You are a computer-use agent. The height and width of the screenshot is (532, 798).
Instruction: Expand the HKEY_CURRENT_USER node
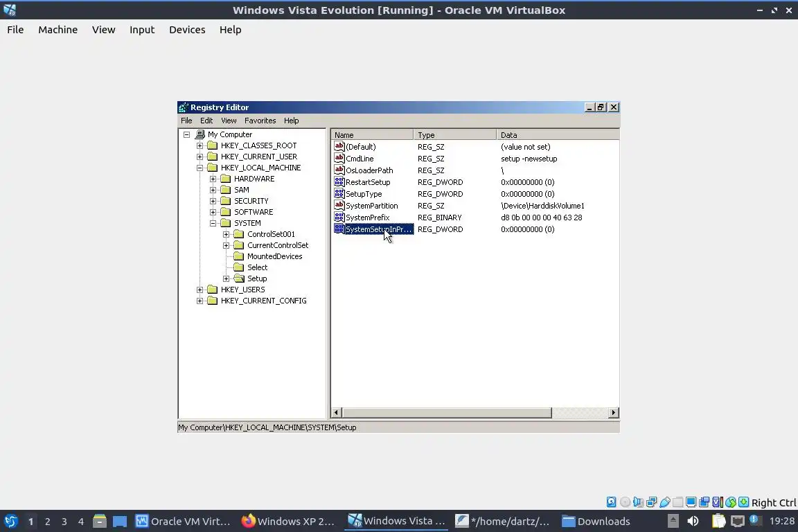pos(200,157)
